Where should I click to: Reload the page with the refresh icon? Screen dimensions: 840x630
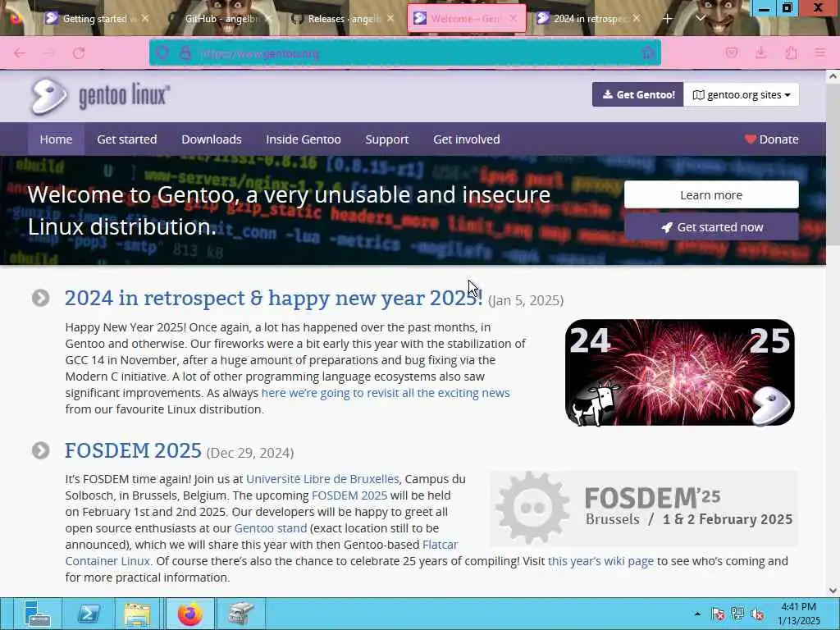click(x=79, y=53)
